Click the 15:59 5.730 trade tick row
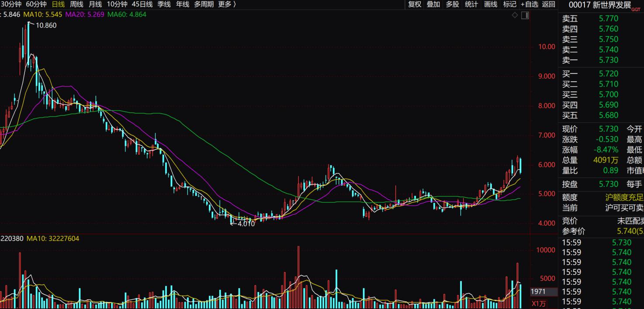The height and width of the screenshot is (309, 644). [601, 243]
